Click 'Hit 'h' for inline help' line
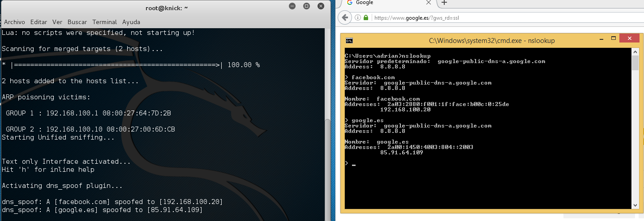Viewport: 644px width, 221px height. pos(48,170)
